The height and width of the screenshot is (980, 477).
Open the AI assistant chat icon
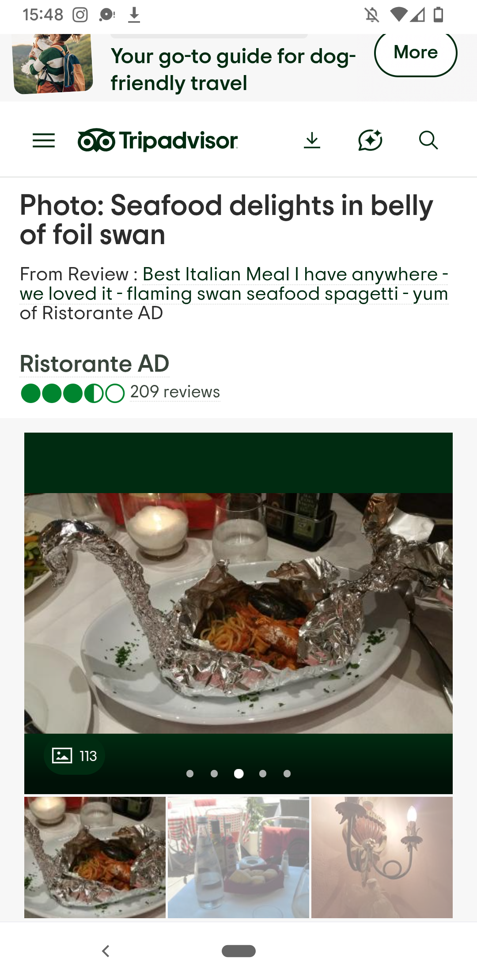pos(370,140)
